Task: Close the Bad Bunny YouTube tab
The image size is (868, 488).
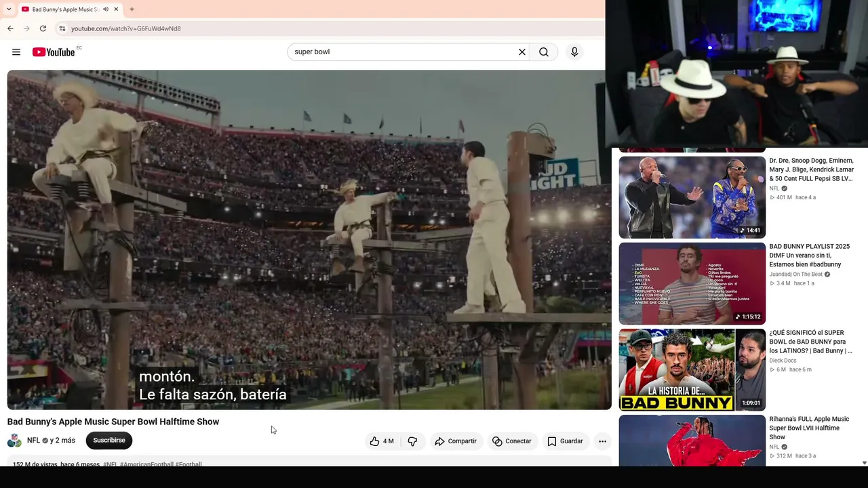Action: [116, 9]
